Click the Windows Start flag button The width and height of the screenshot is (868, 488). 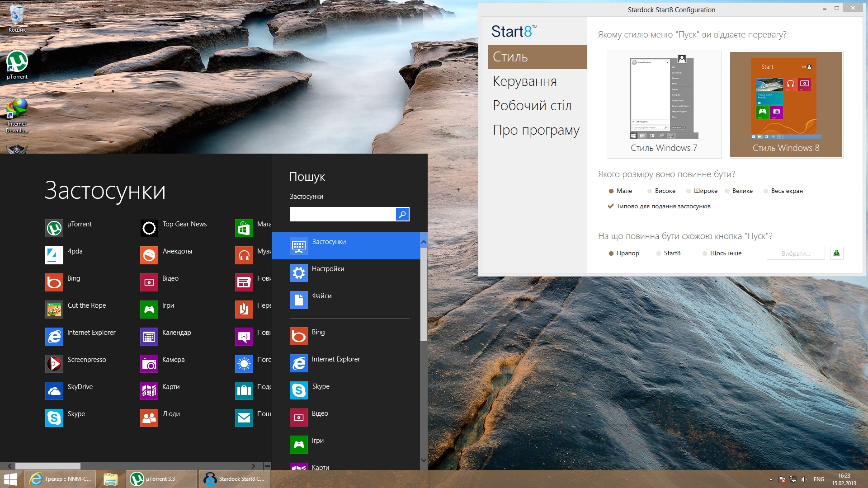coord(10,479)
